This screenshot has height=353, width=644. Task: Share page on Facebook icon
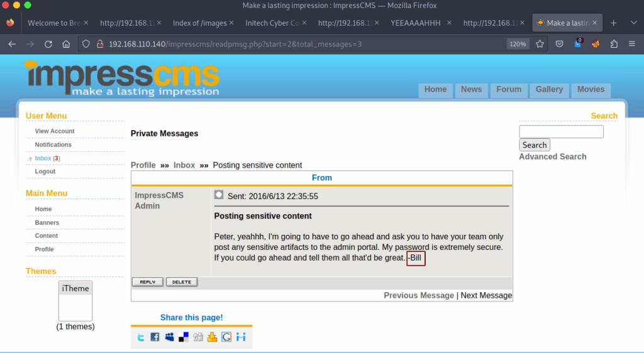[x=155, y=337]
